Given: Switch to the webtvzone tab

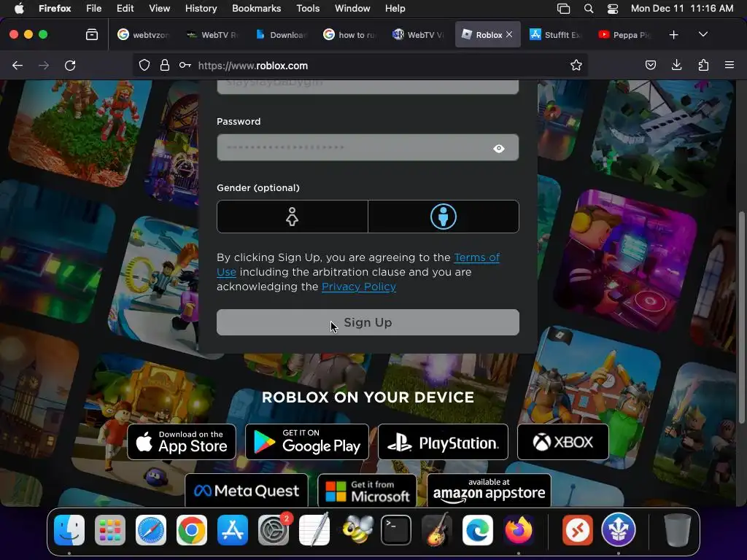Looking at the screenshot, I should coord(144,35).
